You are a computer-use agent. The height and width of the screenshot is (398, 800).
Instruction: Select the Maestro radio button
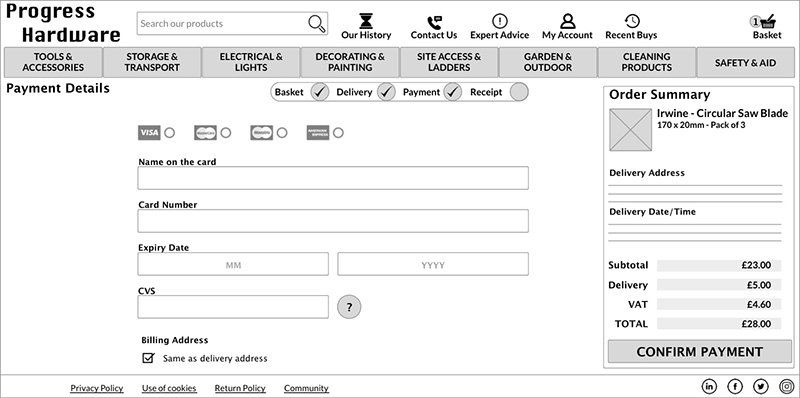(282, 133)
